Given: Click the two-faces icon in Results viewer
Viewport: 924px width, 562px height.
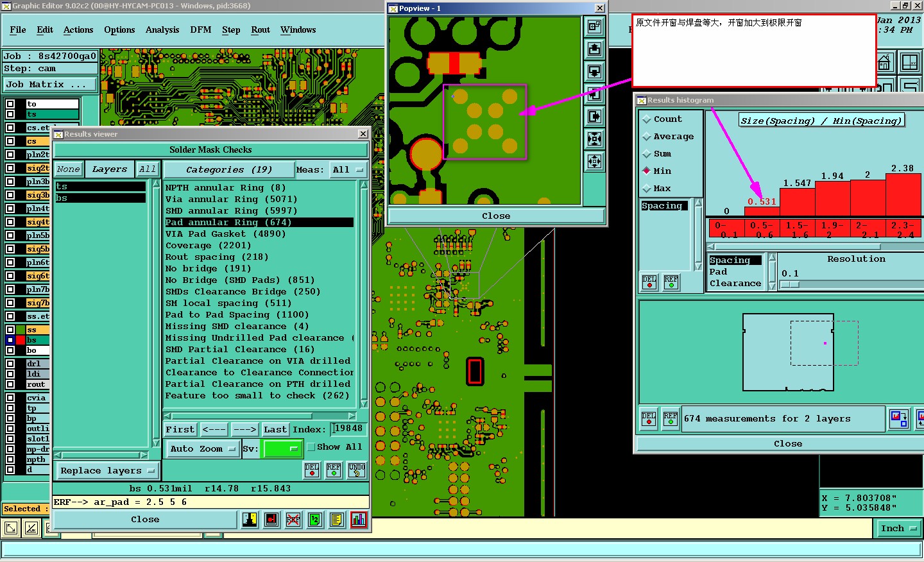Looking at the screenshot, I should 250,520.
